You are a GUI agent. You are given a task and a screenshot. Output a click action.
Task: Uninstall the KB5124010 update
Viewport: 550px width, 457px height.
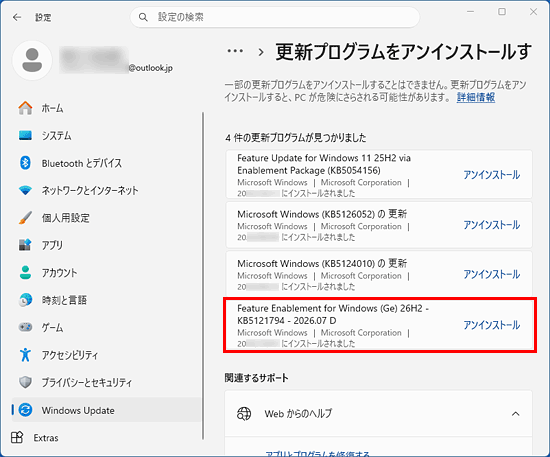click(491, 274)
